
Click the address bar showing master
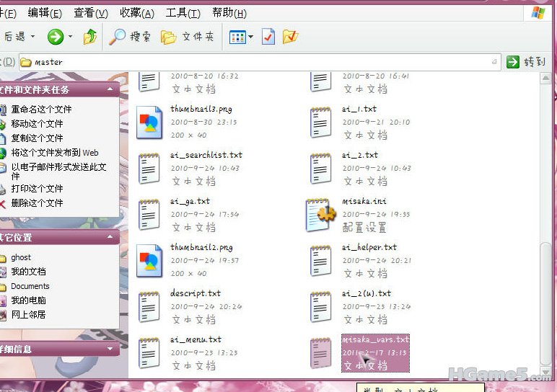point(260,62)
